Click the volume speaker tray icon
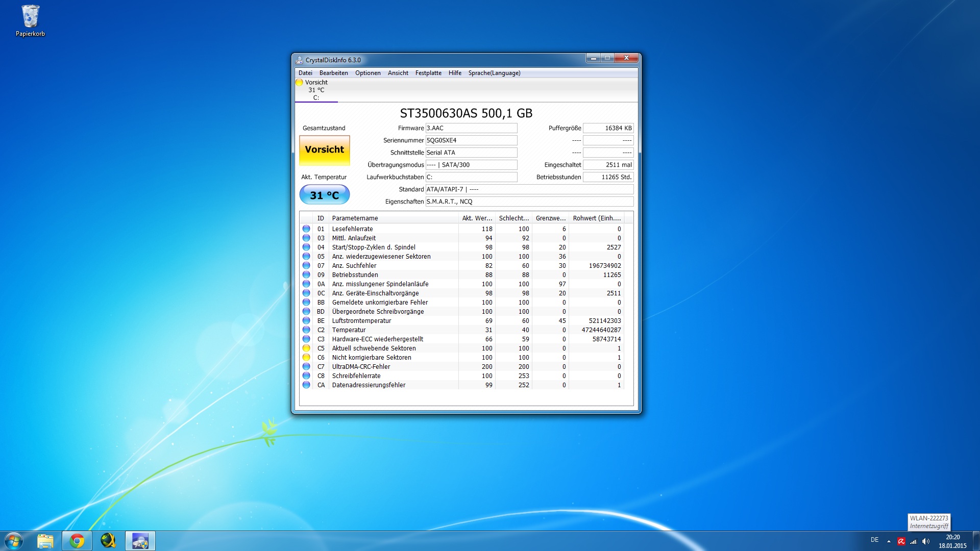This screenshot has height=551, width=980. 926,541
